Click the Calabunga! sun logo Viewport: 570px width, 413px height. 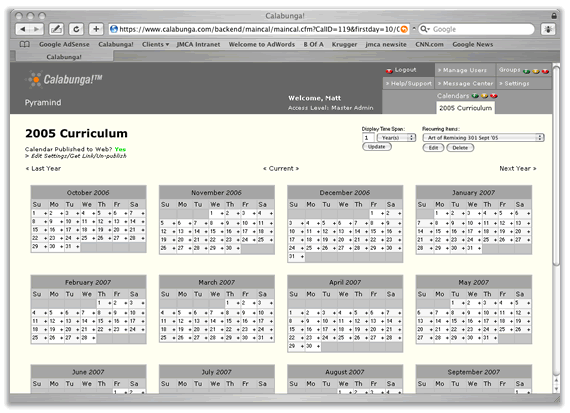pos(35,79)
